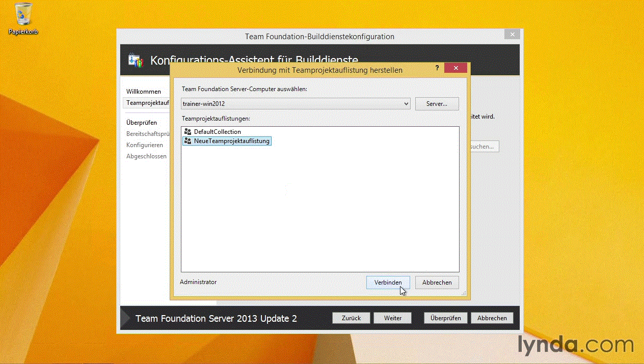Click the partially hidden ...suchen... button

coord(484,147)
